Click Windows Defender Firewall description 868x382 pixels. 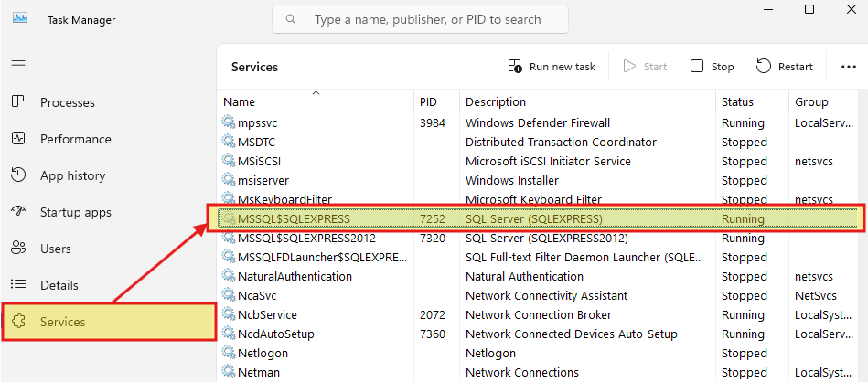[x=538, y=122]
